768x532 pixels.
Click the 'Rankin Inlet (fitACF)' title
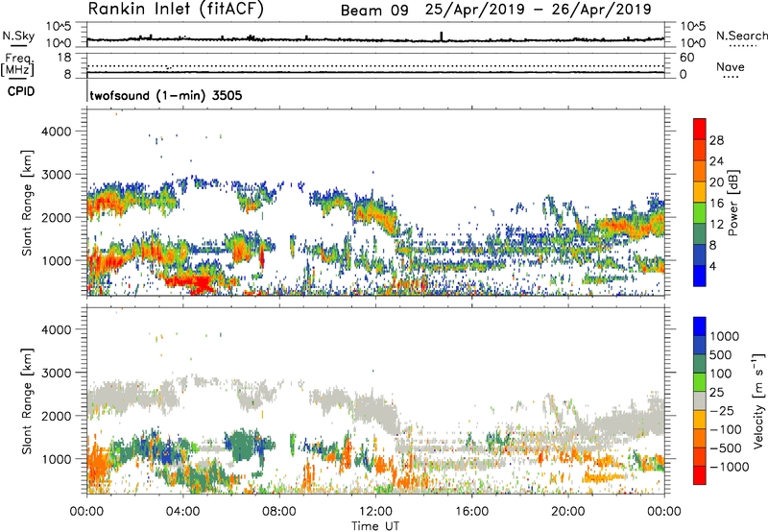pos(176,9)
